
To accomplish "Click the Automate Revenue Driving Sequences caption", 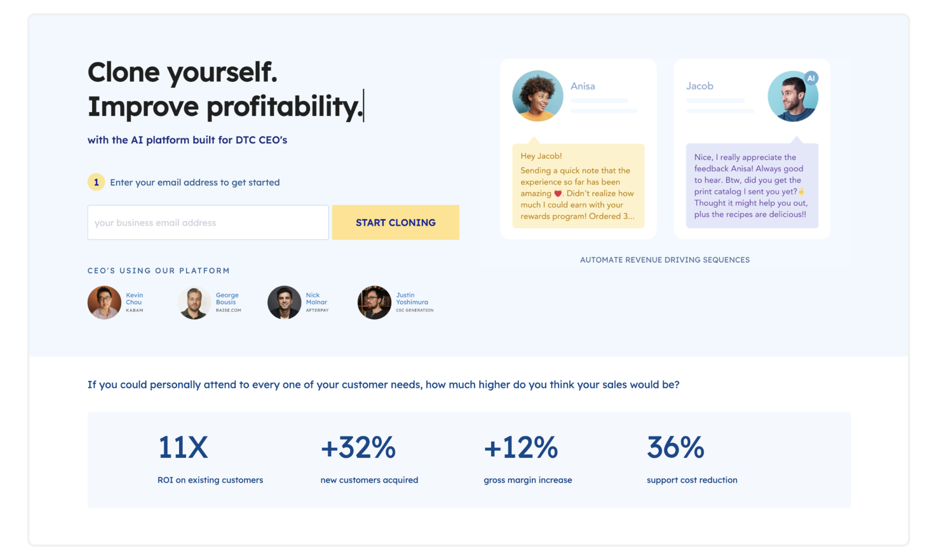I will [x=665, y=260].
